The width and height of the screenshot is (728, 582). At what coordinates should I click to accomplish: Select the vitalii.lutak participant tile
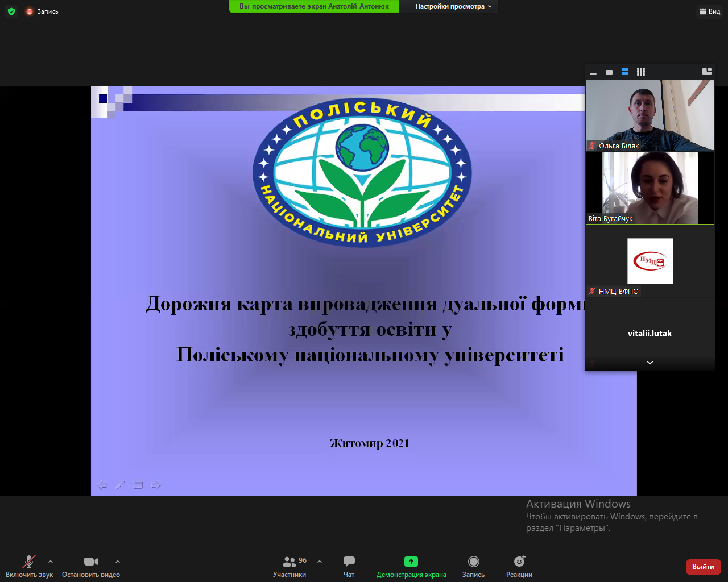click(x=650, y=334)
